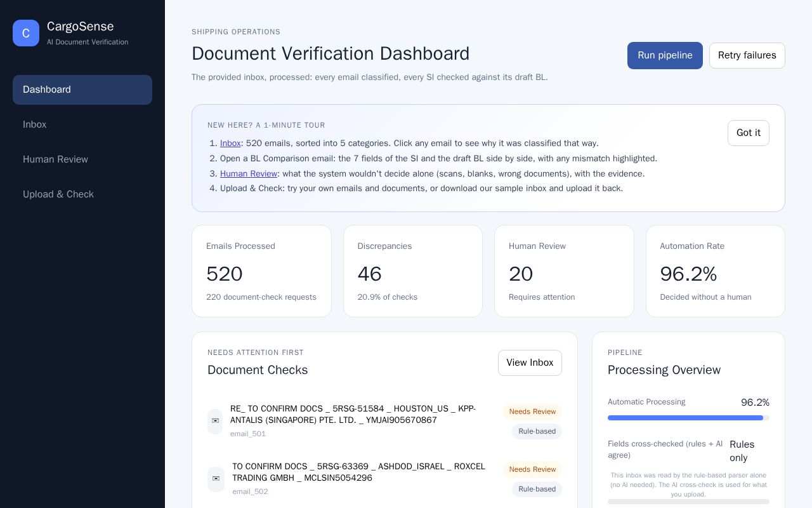This screenshot has width=812, height=508.
Task: Click the Emails Processed 520 card
Action: 261,271
